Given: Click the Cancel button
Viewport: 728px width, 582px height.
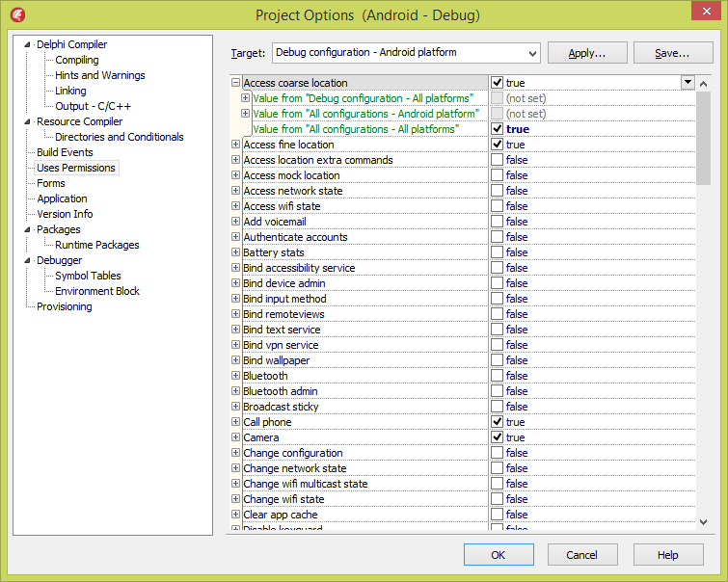Looking at the screenshot, I should (582, 555).
